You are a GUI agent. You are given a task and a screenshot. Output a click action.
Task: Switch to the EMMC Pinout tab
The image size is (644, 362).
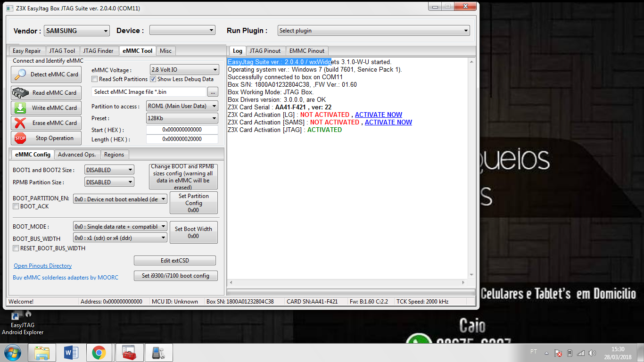(x=307, y=51)
